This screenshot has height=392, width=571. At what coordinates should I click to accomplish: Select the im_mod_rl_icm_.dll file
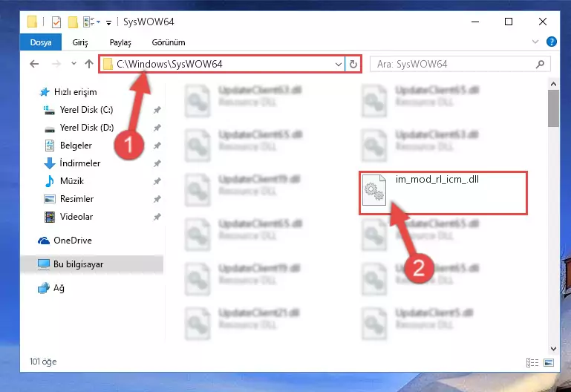(443, 193)
